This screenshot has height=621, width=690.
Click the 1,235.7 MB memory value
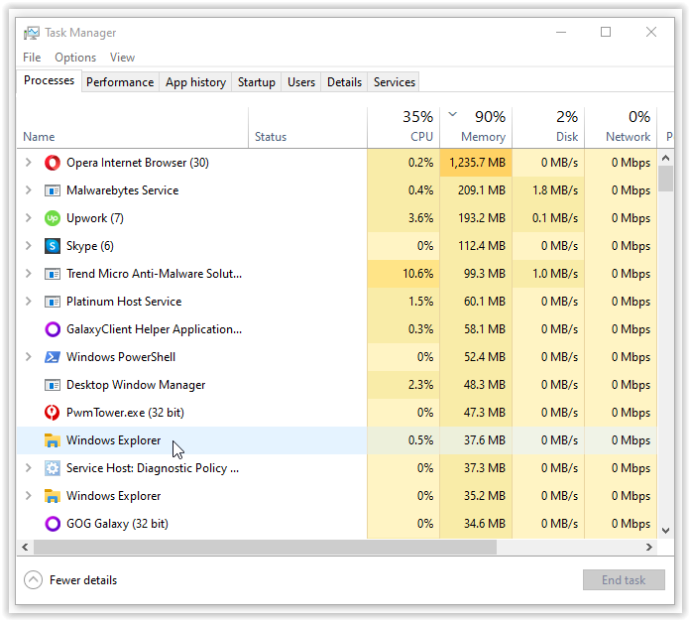[477, 163]
